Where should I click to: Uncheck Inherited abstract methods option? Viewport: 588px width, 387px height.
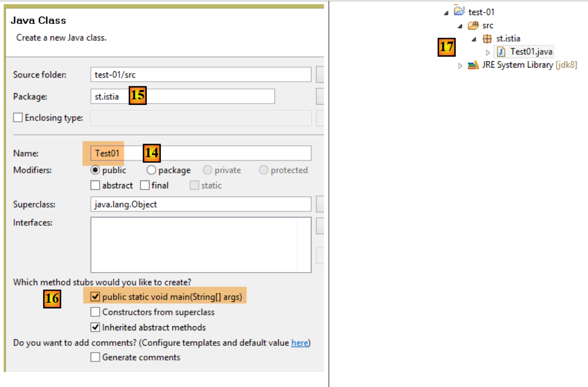pos(95,327)
